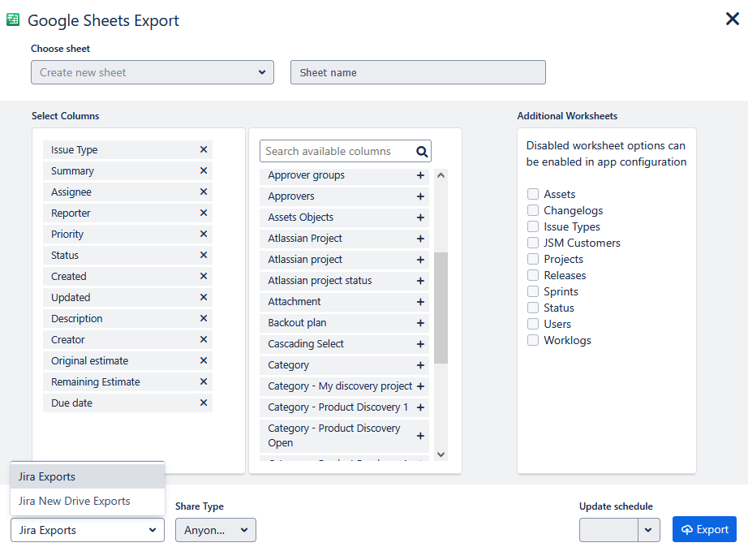
Task: Remove the Issue Type column
Action: coord(204,150)
